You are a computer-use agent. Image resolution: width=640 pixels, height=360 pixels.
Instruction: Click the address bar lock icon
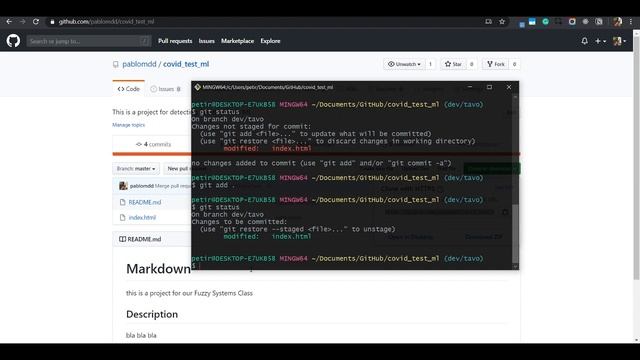[52, 22]
